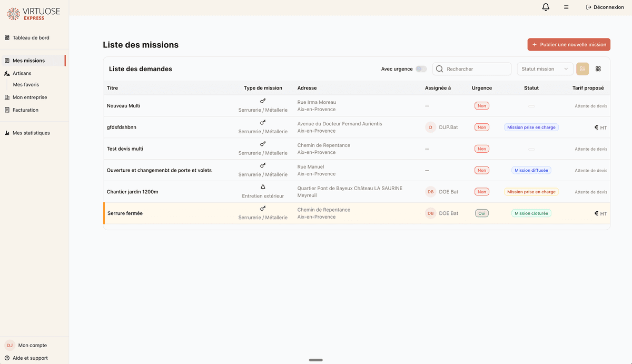Click the bottom horizontal drag handle
The width and height of the screenshot is (632, 364).
click(316, 360)
